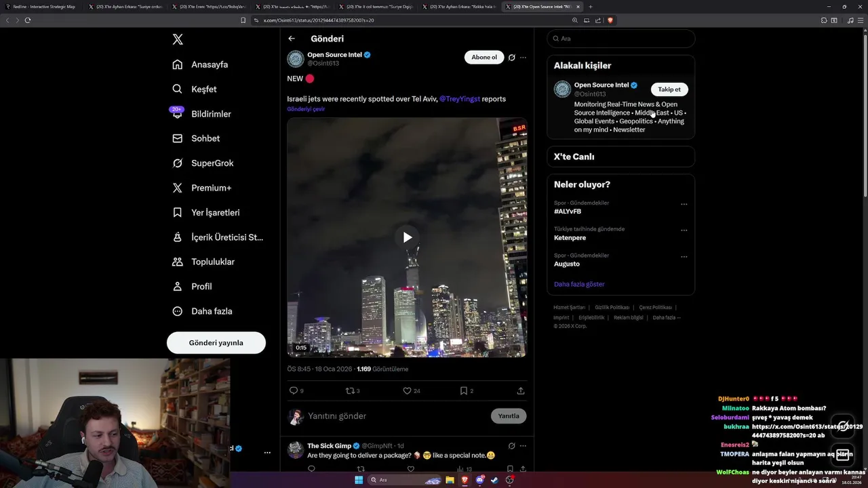This screenshot has width=868, height=488.
Task: Click the Grok icon on The Sick Gimp reply
Action: click(512, 446)
